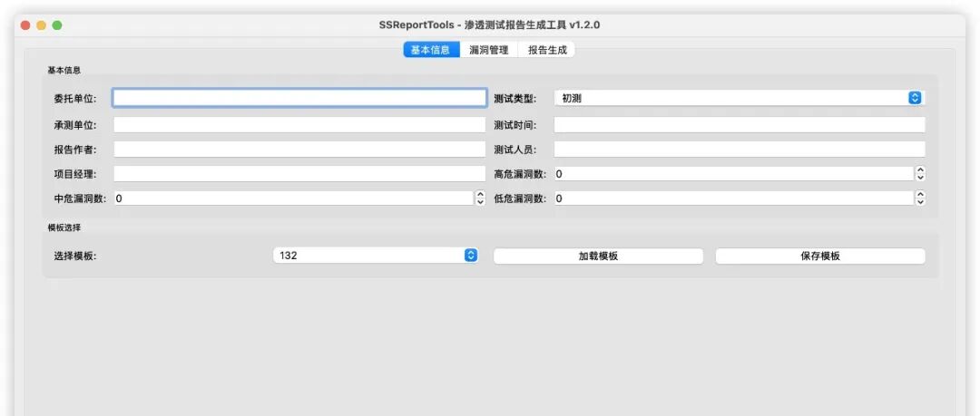Open the 测试类型 dropdown showing 初测
Image resolution: width=980 pixels, height=416 pixels.
(740, 98)
